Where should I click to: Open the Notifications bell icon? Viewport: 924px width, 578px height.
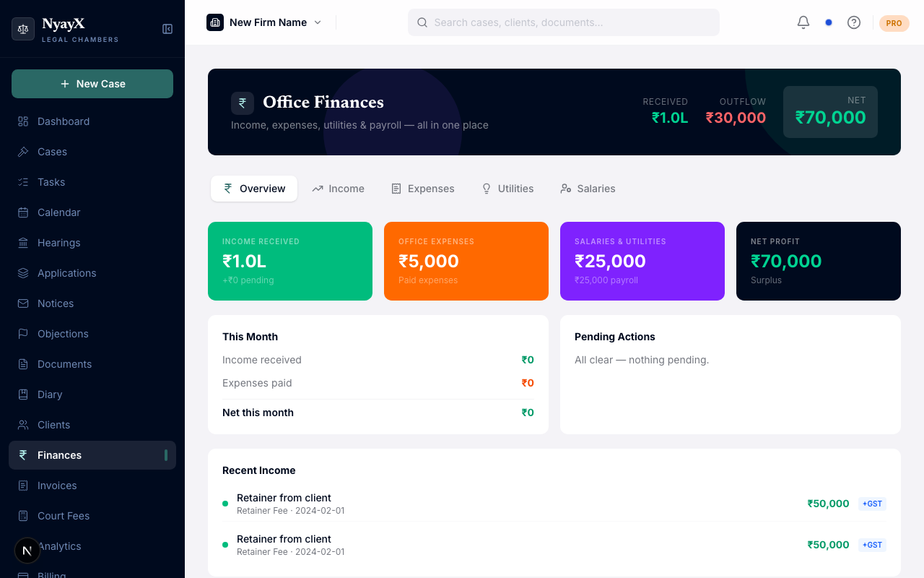click(803, 22)
